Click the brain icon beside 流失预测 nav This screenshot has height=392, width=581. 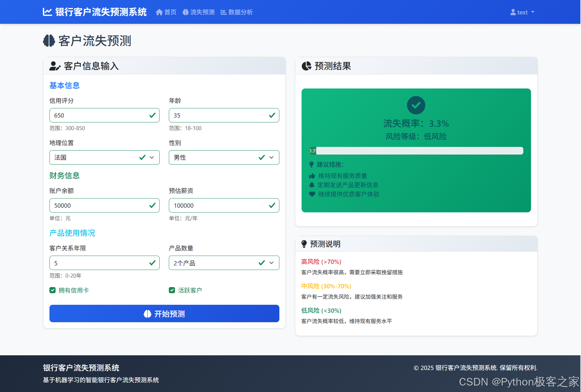click(186, 12)
